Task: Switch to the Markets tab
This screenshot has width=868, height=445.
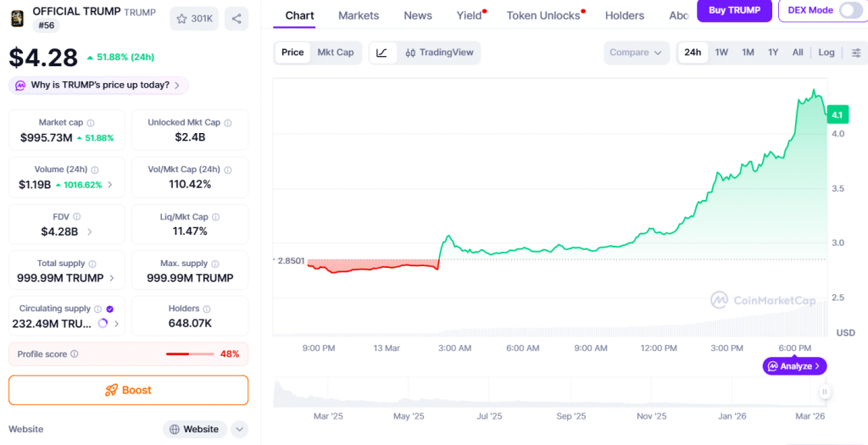Action: (x=359, y=15)
